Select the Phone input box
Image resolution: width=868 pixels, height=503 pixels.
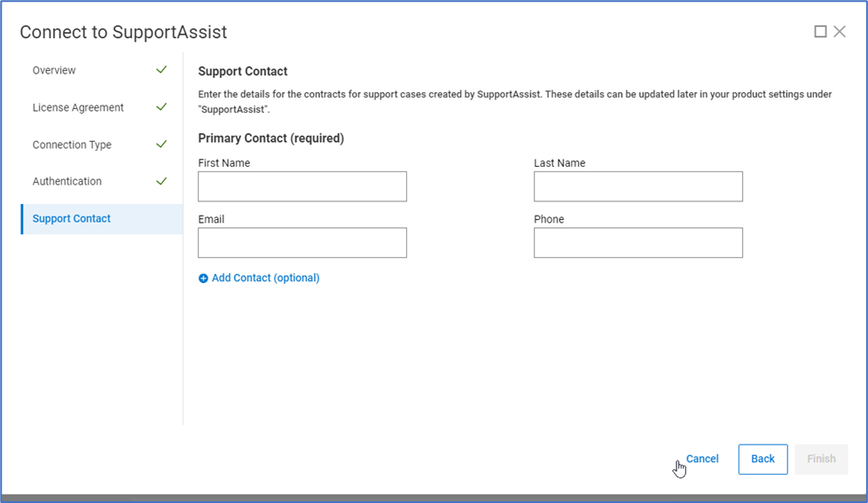pos(638,243)
